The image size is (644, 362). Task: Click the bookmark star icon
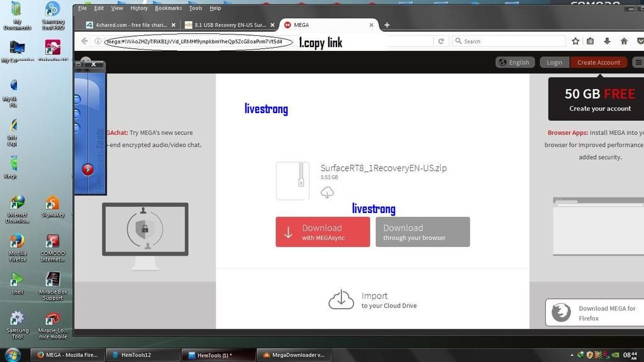click(575, 41)
